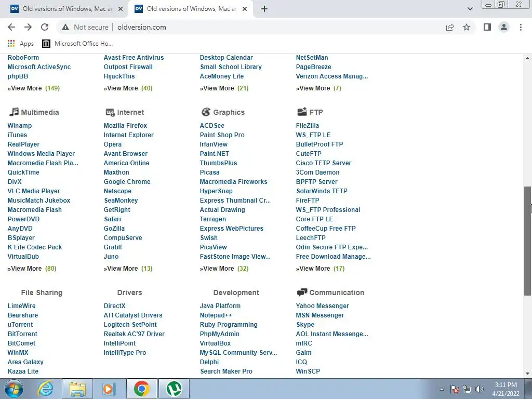Click the page vertical scrollbar thumb
Viewport: 532px width, 399px height.
coord(528,241)
